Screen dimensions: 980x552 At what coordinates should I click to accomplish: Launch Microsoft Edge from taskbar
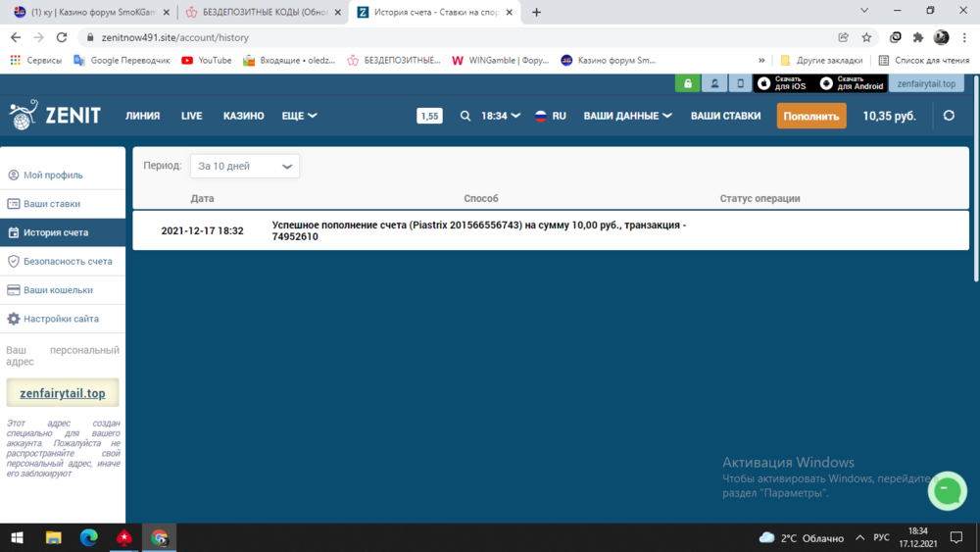[x=89, y=537]
